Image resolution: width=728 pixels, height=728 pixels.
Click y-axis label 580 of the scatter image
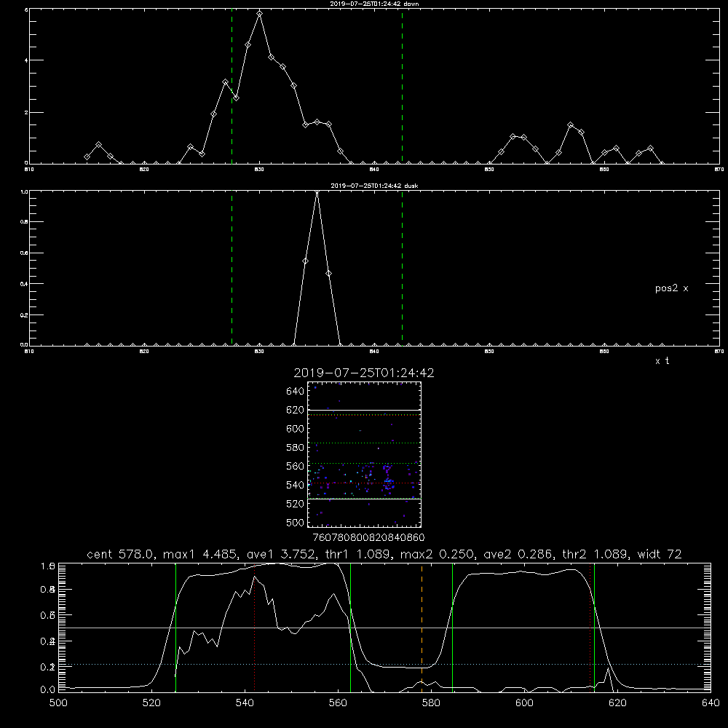pyautogui.click(x=296, y=448)
